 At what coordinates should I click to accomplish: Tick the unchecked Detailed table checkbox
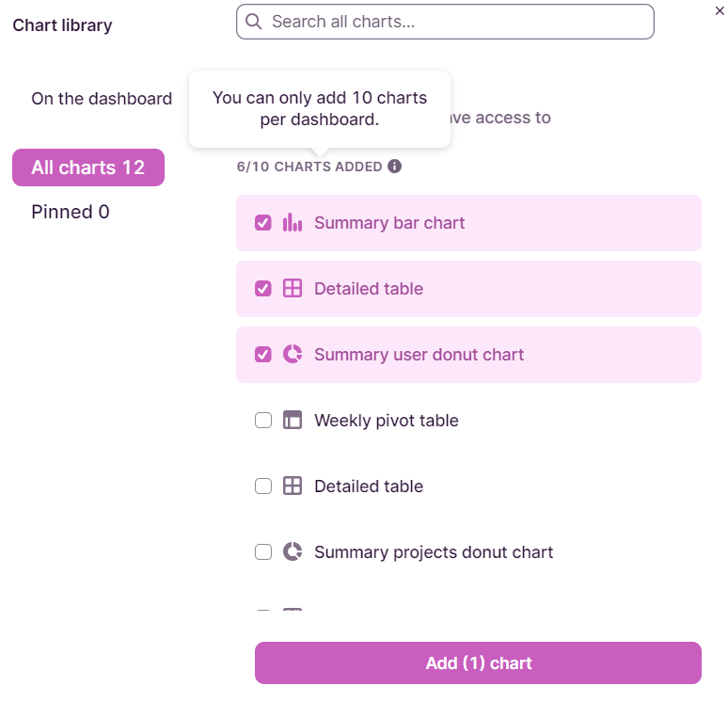tap(263, 487)
